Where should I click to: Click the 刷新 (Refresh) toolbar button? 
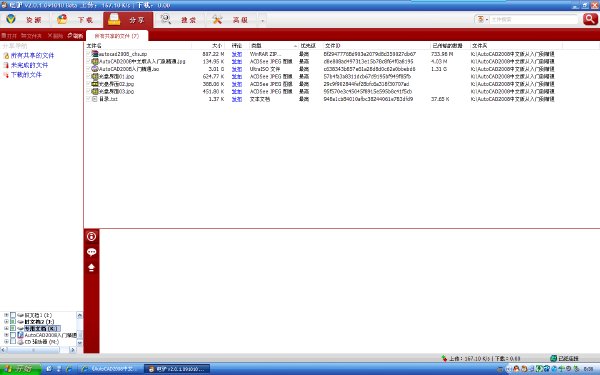tap(75, 36)
